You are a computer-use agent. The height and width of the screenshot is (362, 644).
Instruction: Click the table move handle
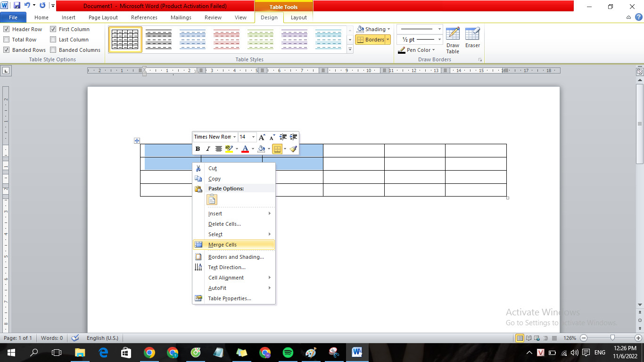coord(137,140)
